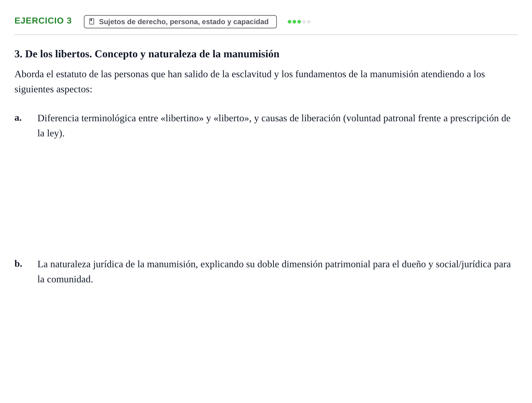532x403 pixels.
Task: Click the item label 'a.'
Action: click(18, 118)
